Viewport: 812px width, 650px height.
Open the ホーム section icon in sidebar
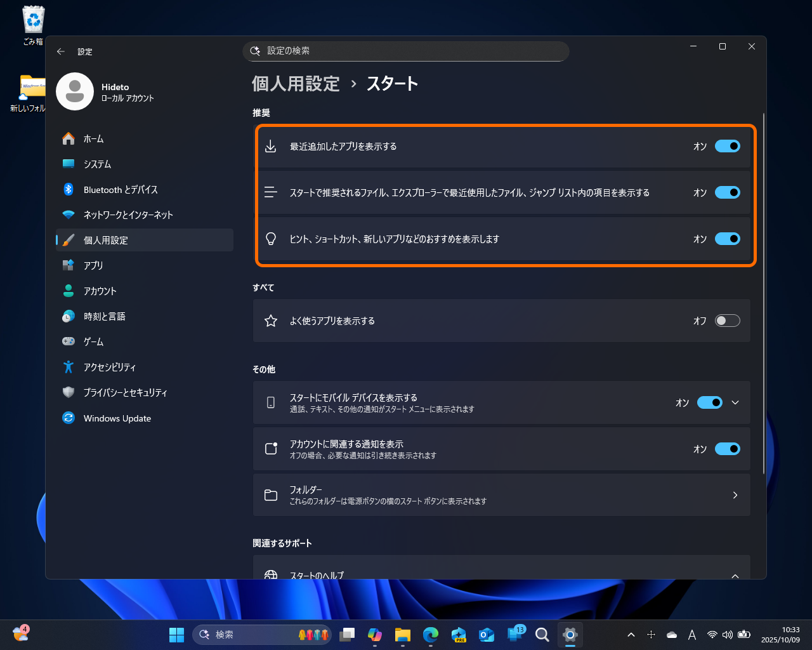[69, 138]
